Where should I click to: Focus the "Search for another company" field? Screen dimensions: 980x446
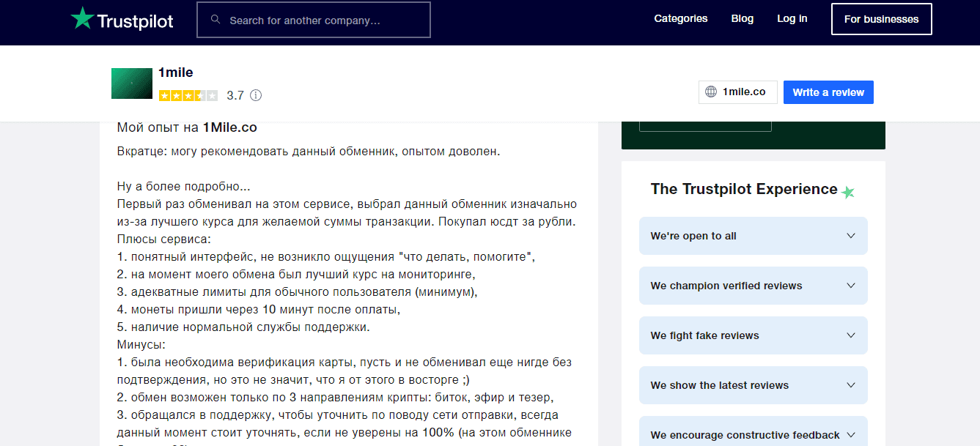323,21
